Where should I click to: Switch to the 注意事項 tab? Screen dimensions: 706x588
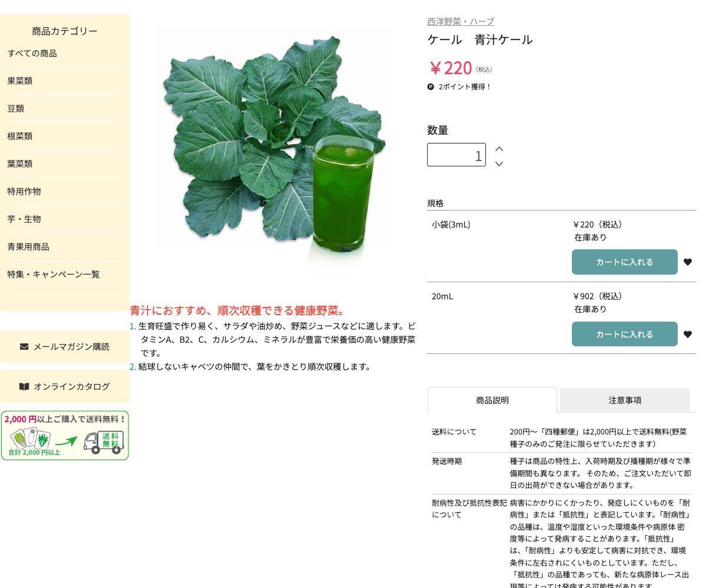[625, 400]
